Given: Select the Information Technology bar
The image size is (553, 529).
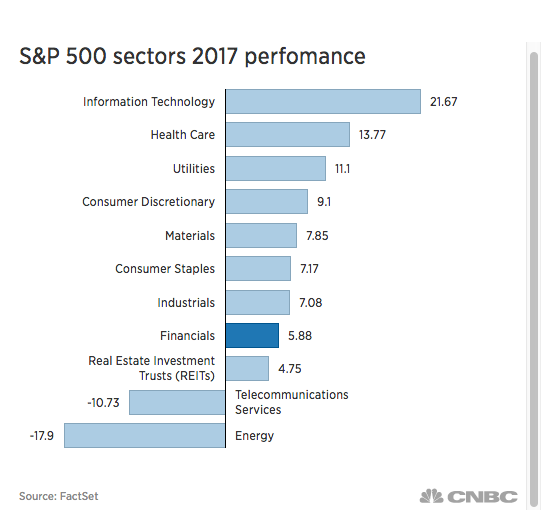Looking at the screenshot, I should pos(323,102).
